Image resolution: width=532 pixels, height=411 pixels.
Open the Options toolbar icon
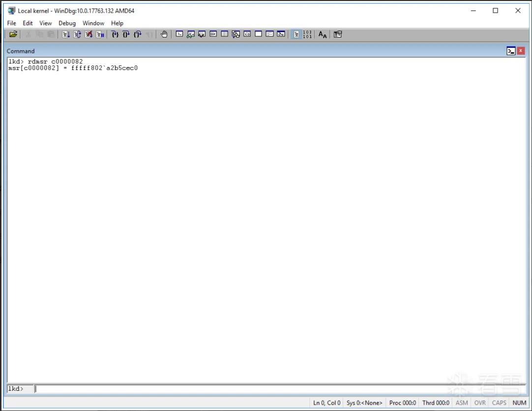338,34
